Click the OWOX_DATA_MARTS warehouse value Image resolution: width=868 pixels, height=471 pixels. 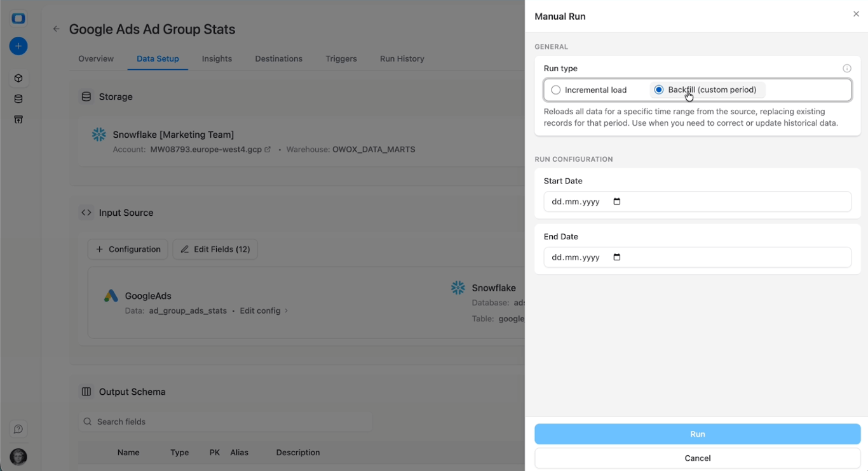click(374, 150)
